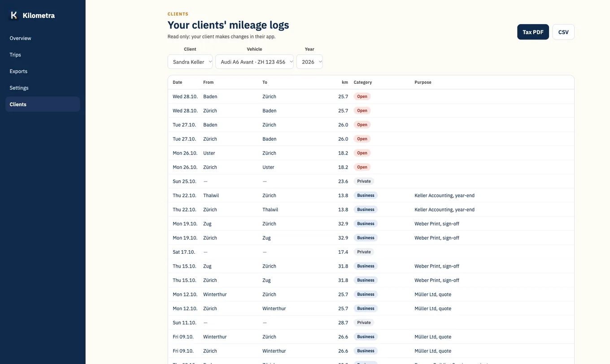Viewport: 610px width, 364px height.
Task: Open the Client dropdown showing Sandra Keller
Action: coord(190,62)
